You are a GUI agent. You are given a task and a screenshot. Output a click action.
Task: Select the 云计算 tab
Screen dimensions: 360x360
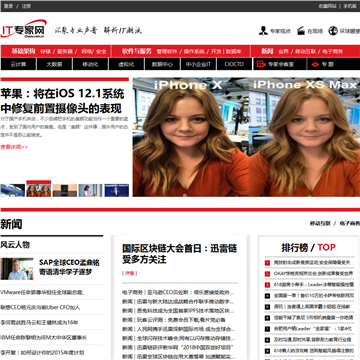18,64
